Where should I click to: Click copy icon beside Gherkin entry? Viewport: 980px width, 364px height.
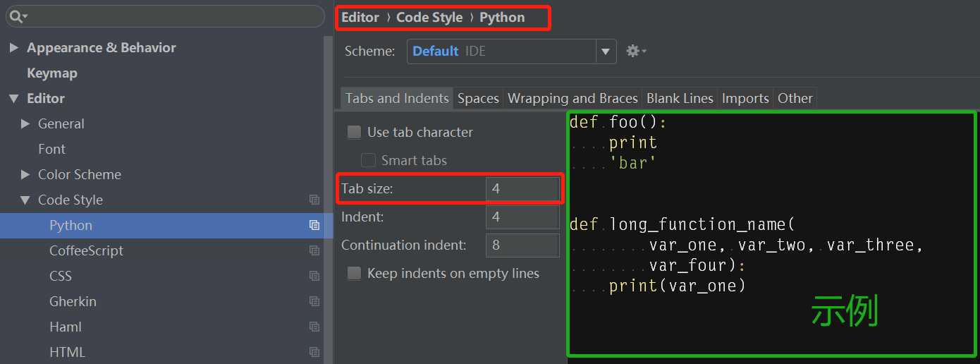point(314,301)
